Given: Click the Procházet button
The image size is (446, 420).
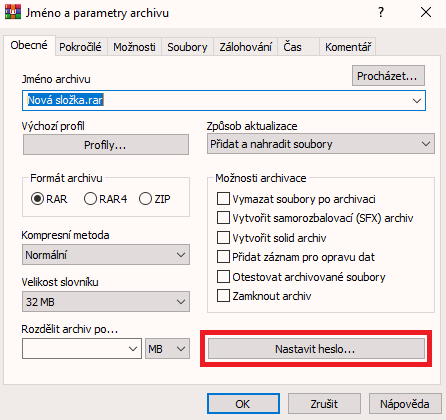Looking at the screenshot, I should (x=388, y=76).
